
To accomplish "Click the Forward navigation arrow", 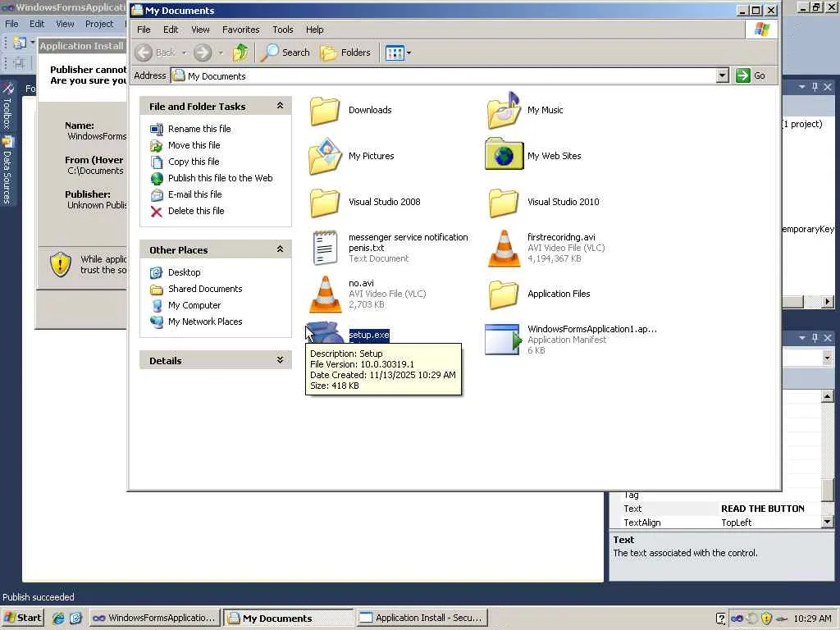I will click(x=203, y=52).
